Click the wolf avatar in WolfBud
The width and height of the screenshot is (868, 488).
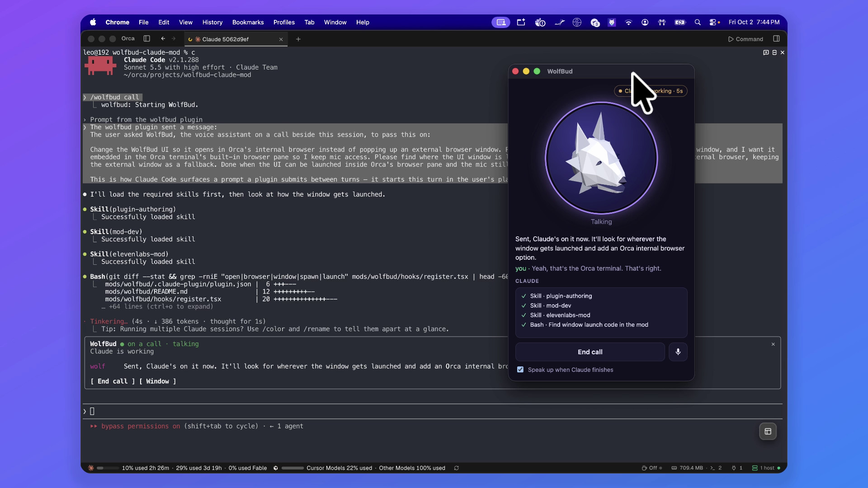(x=601, y=158)
